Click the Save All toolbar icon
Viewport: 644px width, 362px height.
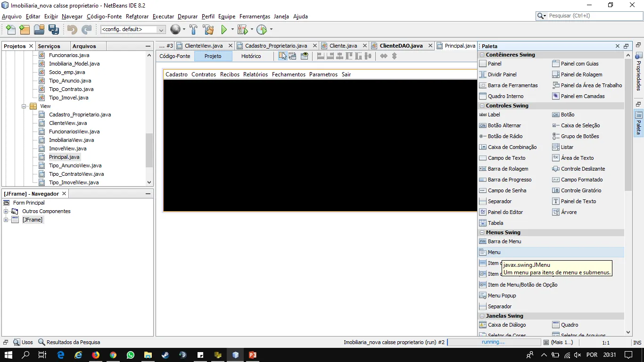54,30
